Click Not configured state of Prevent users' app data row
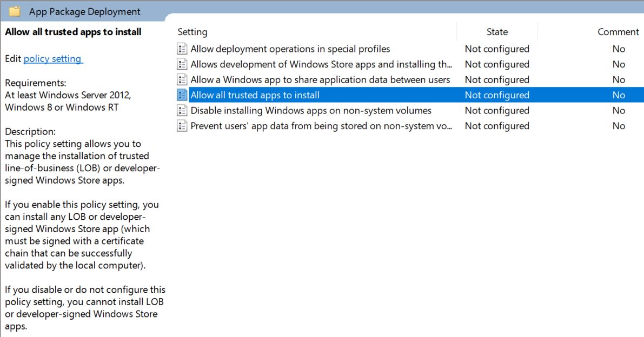Viewport: 644px width, 337px height. click(497, 126)
